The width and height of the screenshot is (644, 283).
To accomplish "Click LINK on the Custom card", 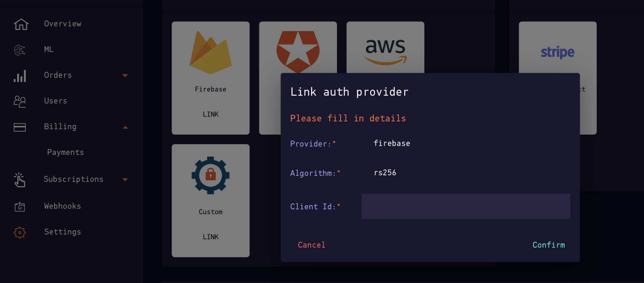I will point(211,237).
